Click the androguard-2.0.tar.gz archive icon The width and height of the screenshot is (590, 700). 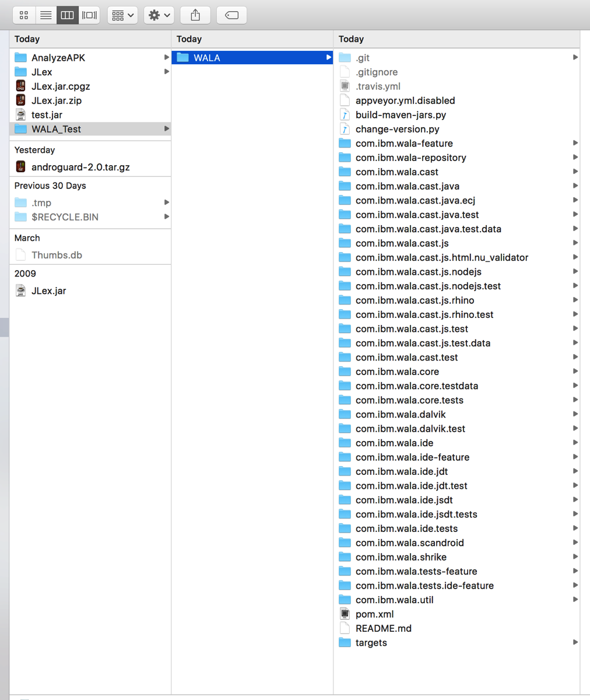click(x=21, y=167)
